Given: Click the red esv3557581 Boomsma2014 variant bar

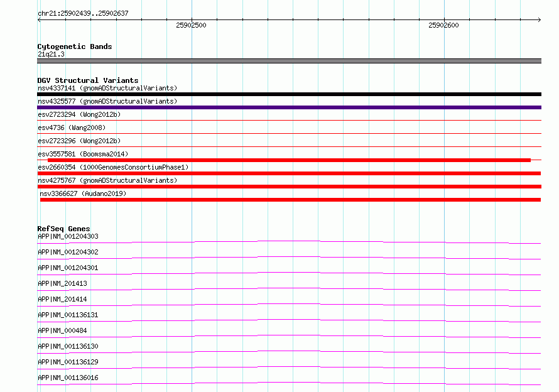Looking at the screenshot, I should click(289, 160).
